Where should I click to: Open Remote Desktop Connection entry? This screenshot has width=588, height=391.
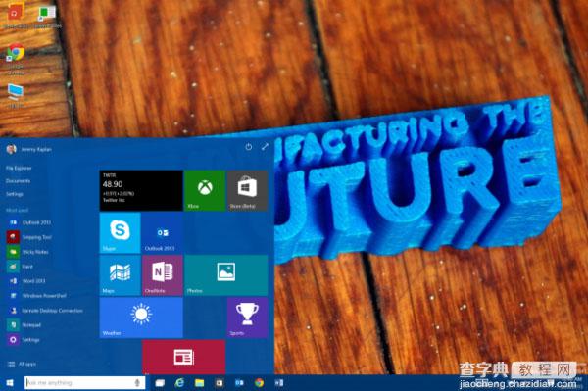(x=45, y=311)
